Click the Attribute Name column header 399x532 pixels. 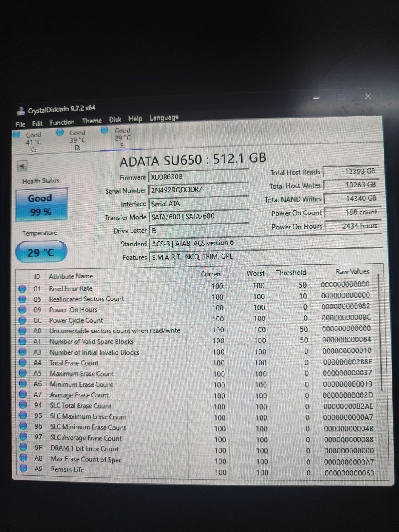click(71, 276)
